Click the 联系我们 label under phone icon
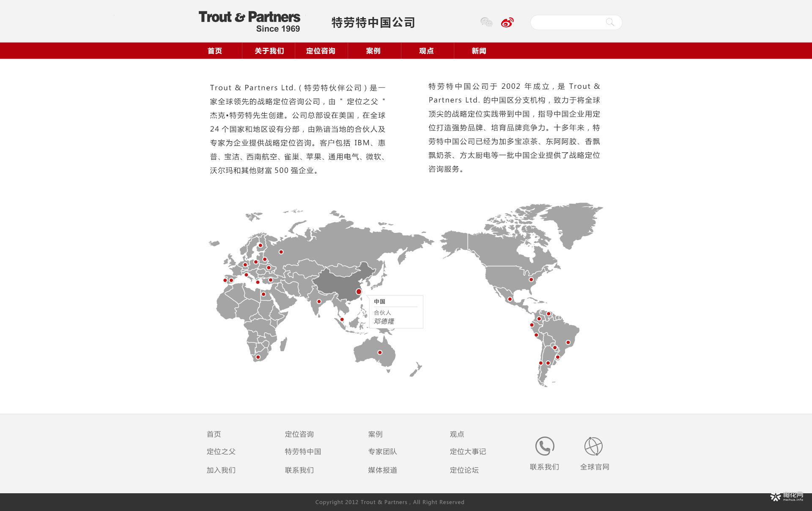Image resolution: width=812 pixels, height=511 pixels. pyautogui.click(x=545, y=467)
